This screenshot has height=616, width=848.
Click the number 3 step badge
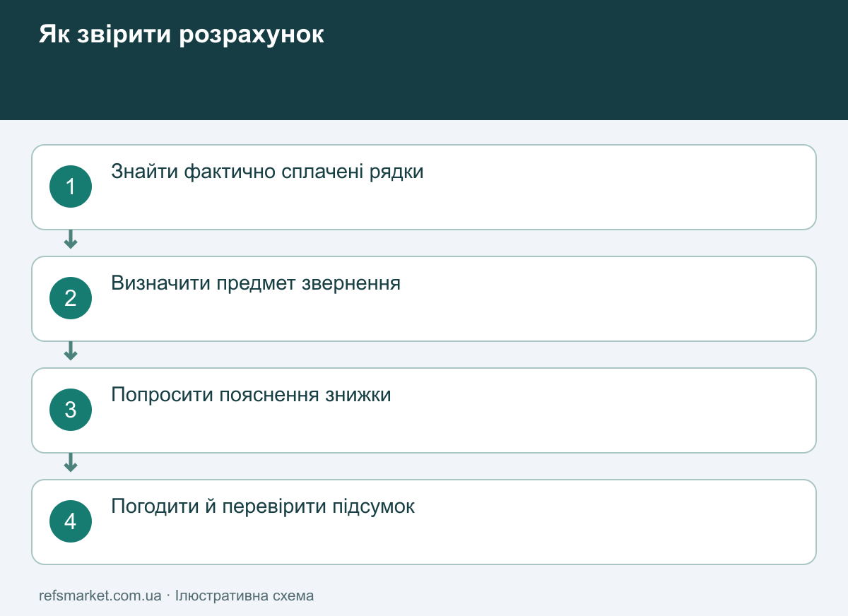[71, 410]
